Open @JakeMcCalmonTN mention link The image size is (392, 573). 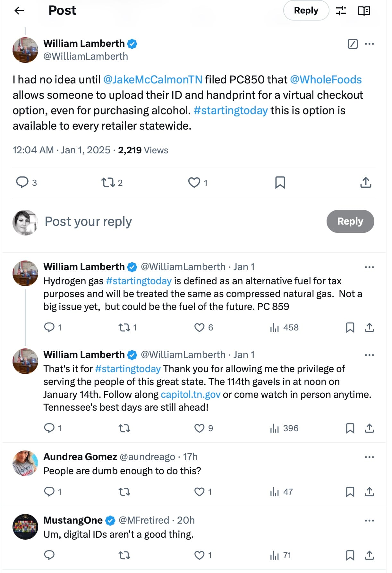pyautogui.click(x=153, y=80)
